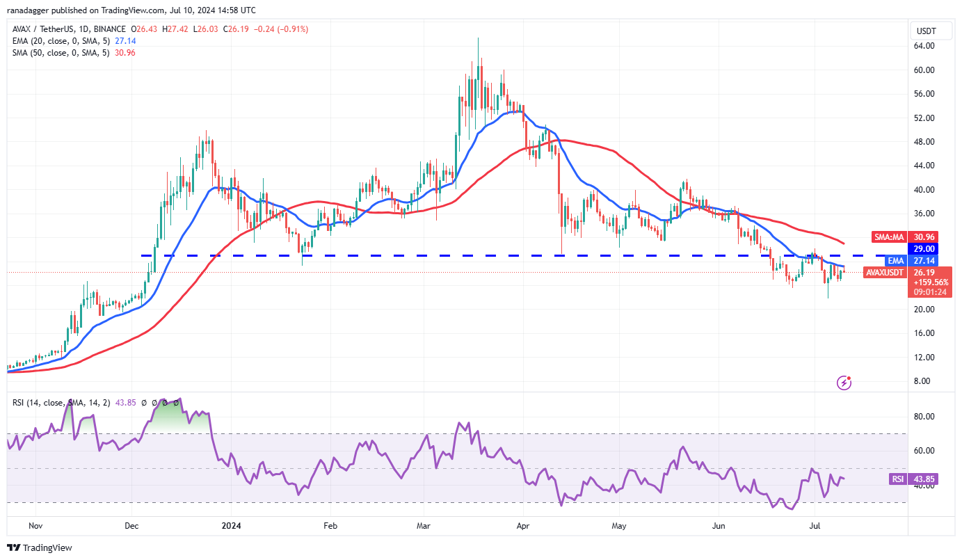The height and width of the screenshot is (560, 962).
Task: Click the Mar label on the time axis
Action: [424, 525]
